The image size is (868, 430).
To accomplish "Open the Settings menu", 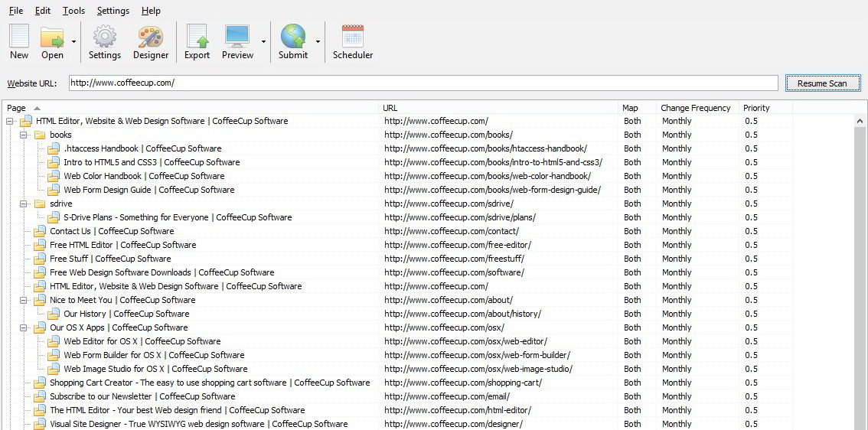I will pos(113,11).
